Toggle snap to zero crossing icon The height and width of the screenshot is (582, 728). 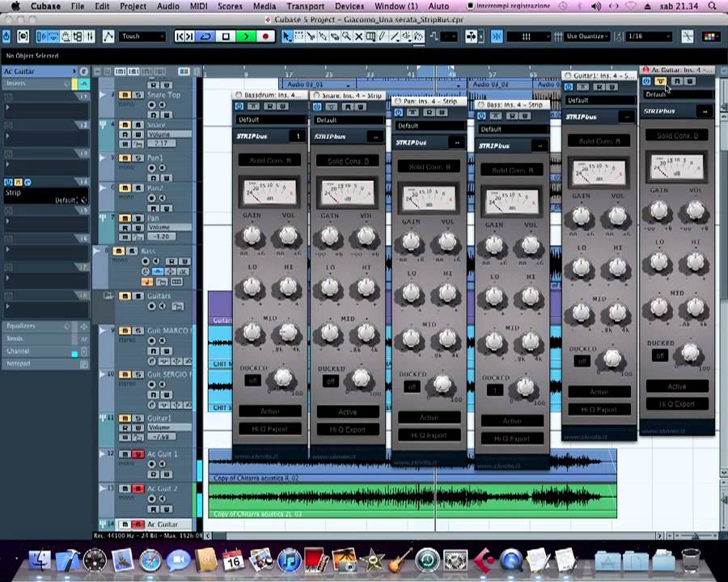pyautogui.click(x=687, y=36)
